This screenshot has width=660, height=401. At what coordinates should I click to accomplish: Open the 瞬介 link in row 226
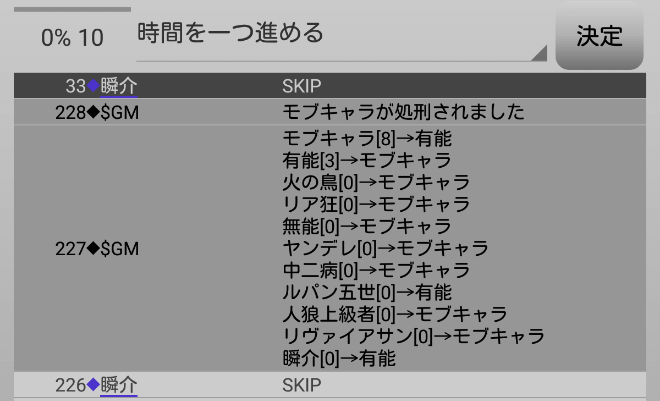point(119,384)
